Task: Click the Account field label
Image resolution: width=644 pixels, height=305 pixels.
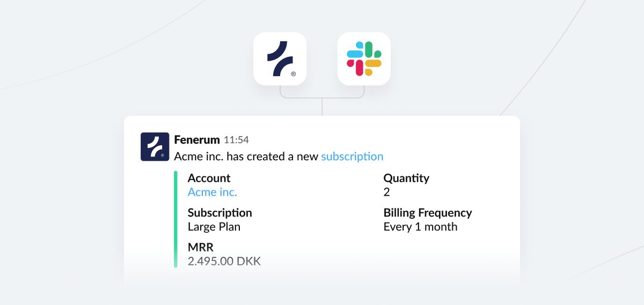Action: click(x=209, y=178)
